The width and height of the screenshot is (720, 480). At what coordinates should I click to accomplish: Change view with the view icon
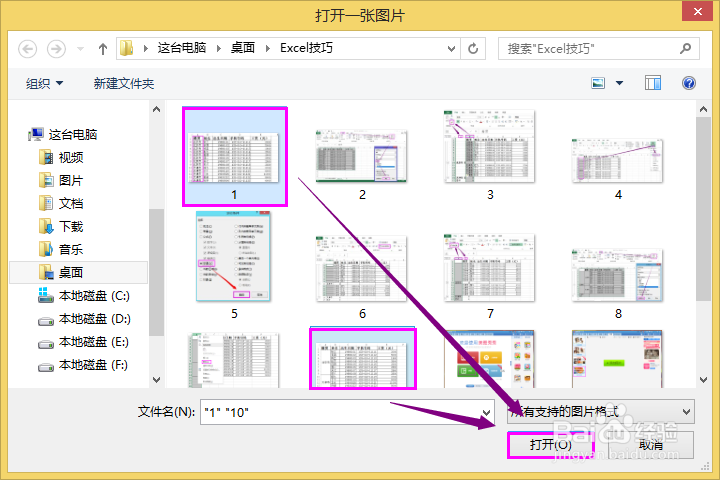point(598,83)
